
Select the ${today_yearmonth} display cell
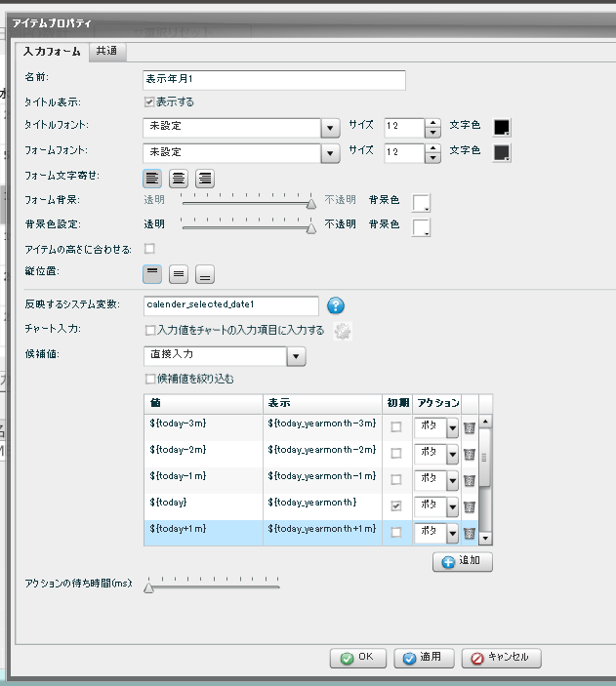click(x=322, y=506)
